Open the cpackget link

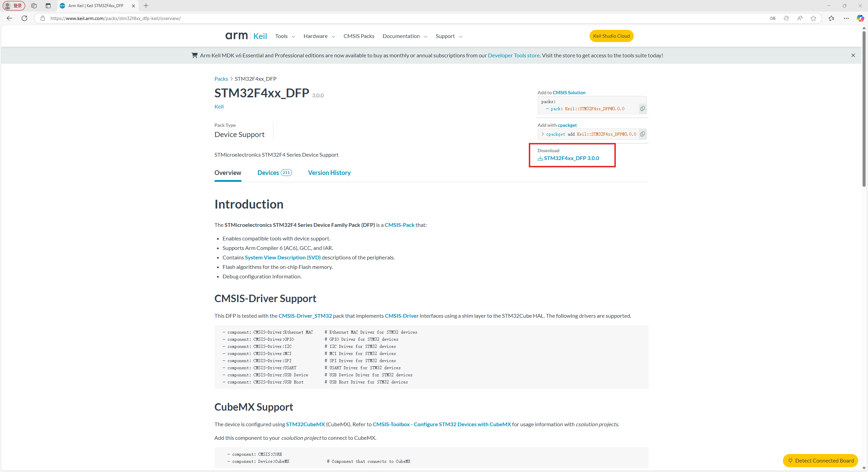click(567, 125)
